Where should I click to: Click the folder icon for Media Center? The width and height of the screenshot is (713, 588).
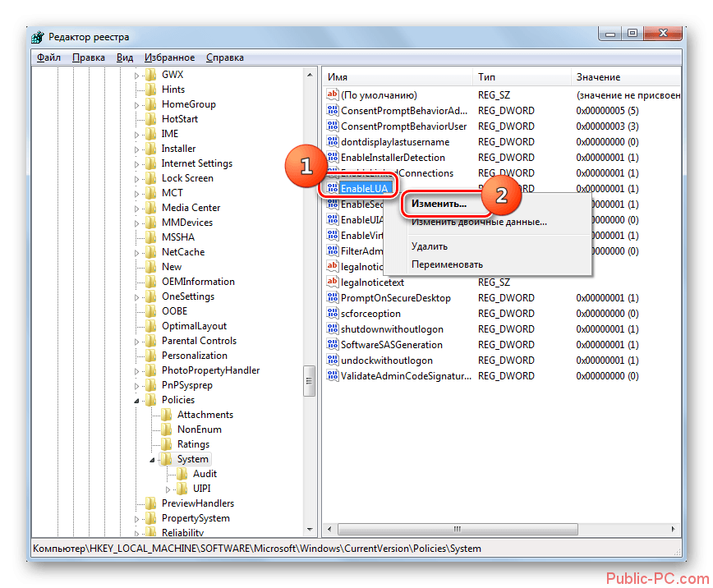point(150,208)
